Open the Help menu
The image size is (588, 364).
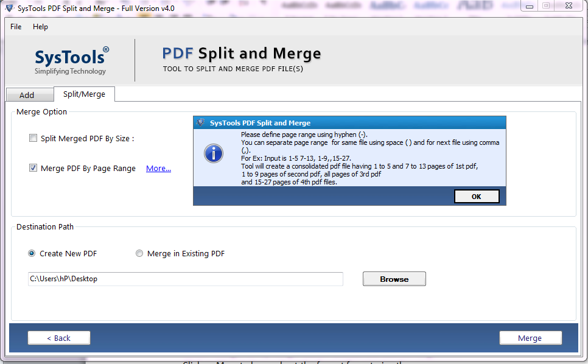[40, 27]
